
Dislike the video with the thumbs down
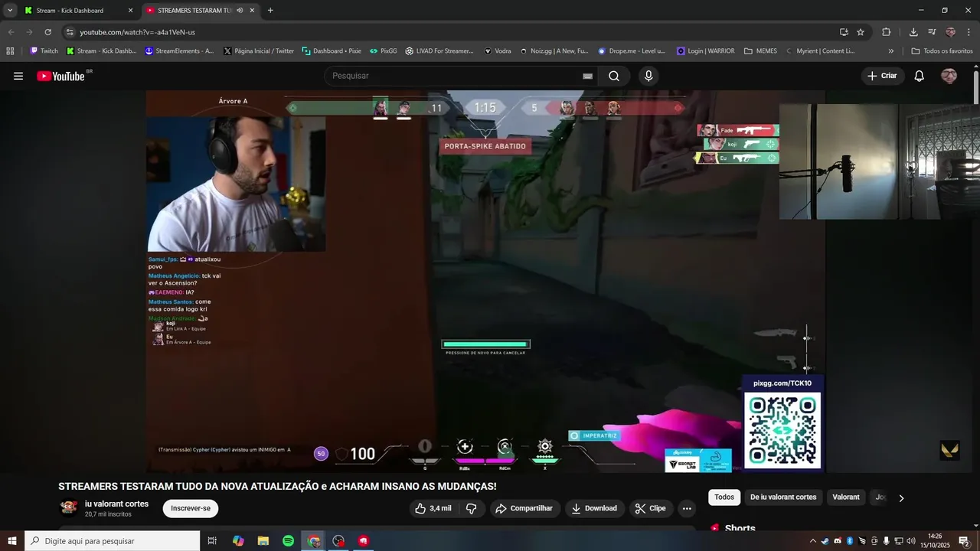point(472,508)
